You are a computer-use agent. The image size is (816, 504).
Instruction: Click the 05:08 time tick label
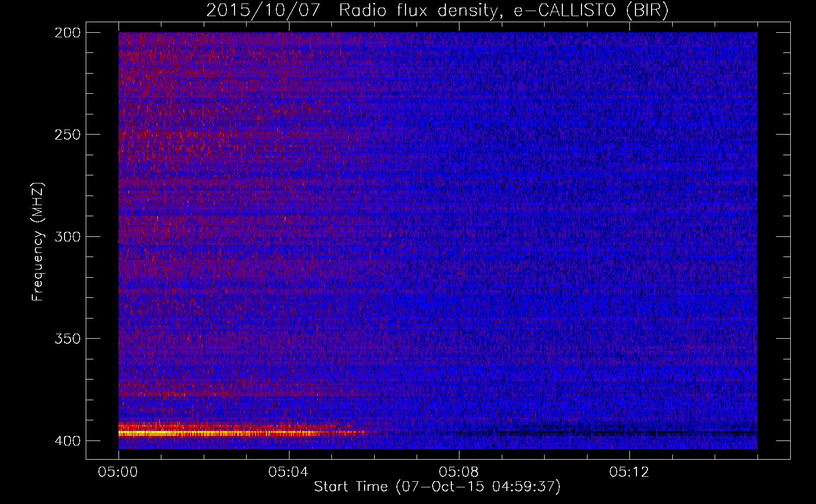click(459, 472)
